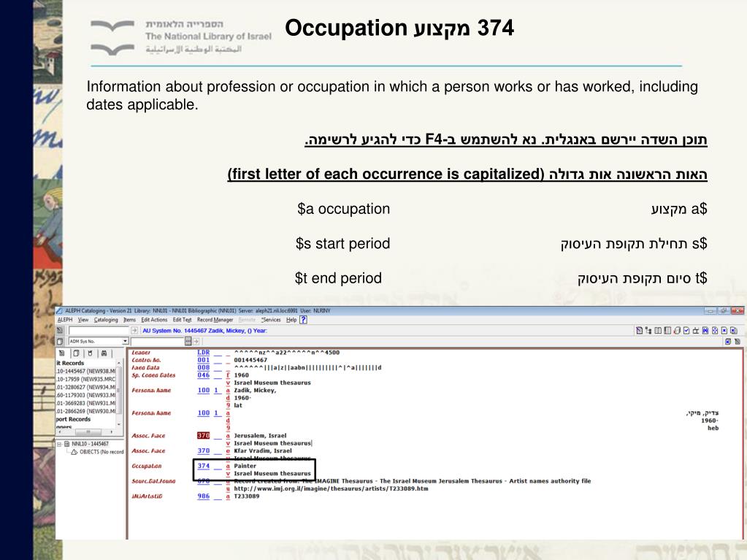Click the full screen column toolbar icon
Image resolution: width=747 pixels, height=560 pixels.
click(667, 331)
